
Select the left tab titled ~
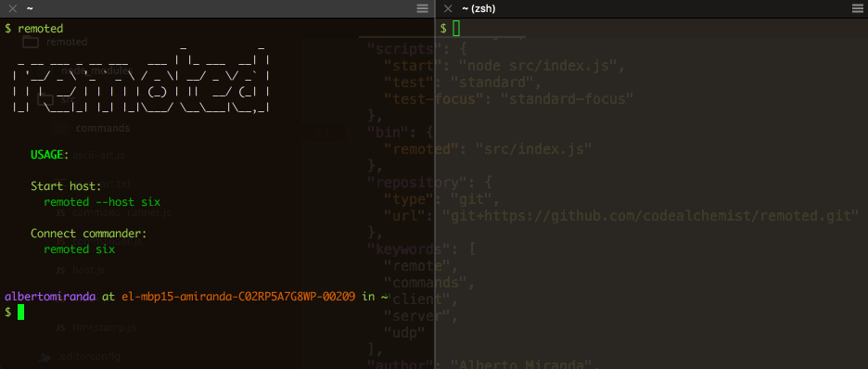coord(30,8)
